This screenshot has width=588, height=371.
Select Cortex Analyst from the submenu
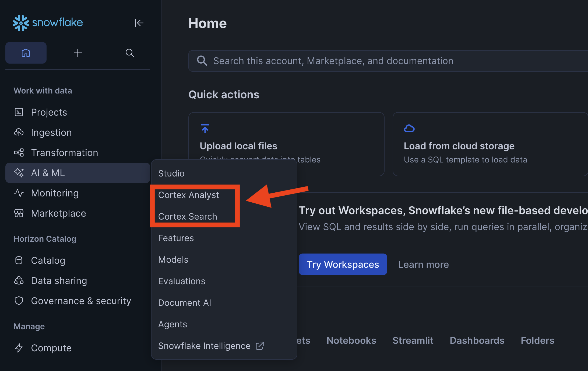[x=188, y=195]
